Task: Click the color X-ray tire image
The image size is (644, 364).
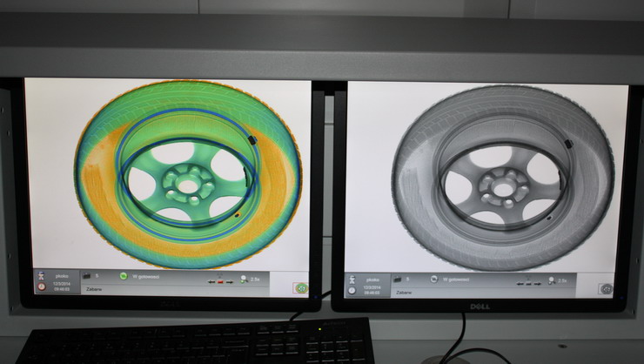Action: coord(187,174)
